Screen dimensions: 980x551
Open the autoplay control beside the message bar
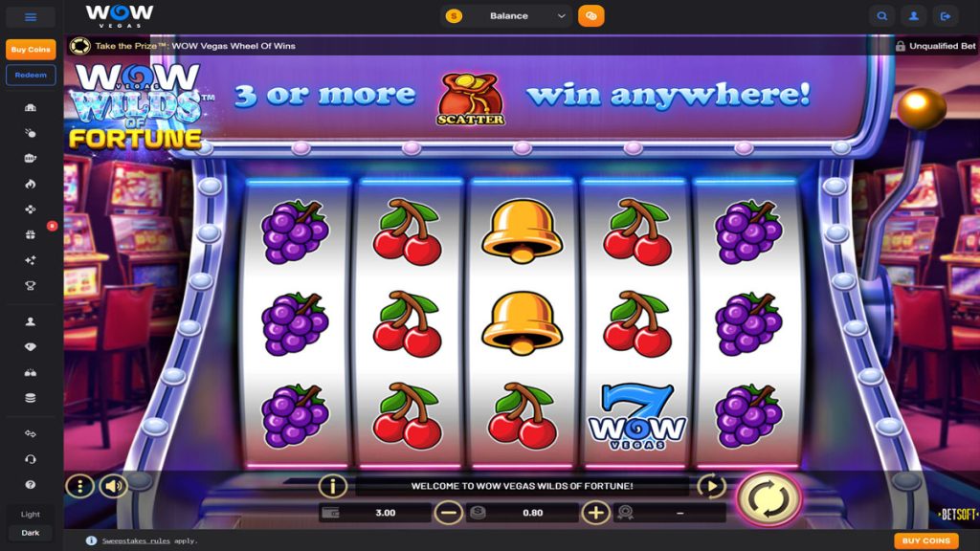[x=711, y=485]
